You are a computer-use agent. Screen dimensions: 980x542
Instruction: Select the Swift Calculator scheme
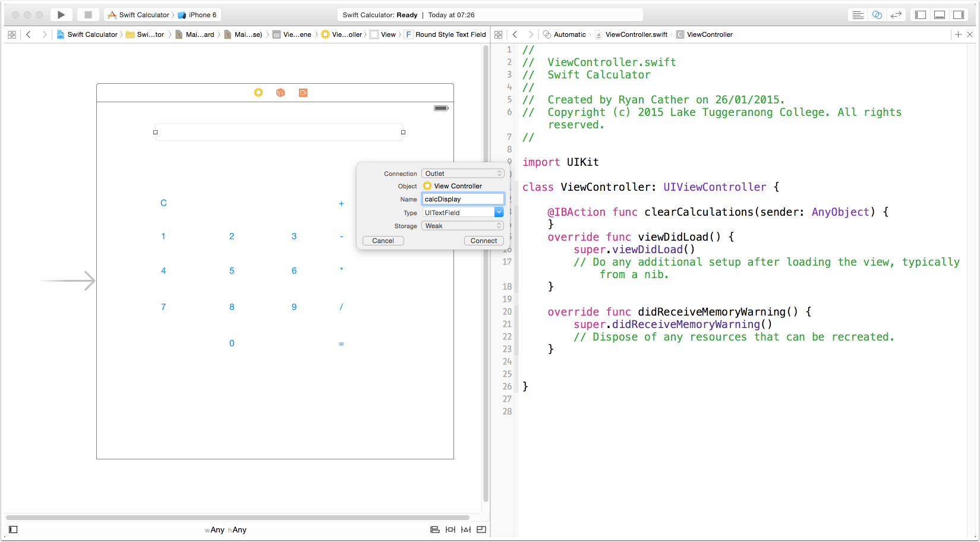pos(138,15)
